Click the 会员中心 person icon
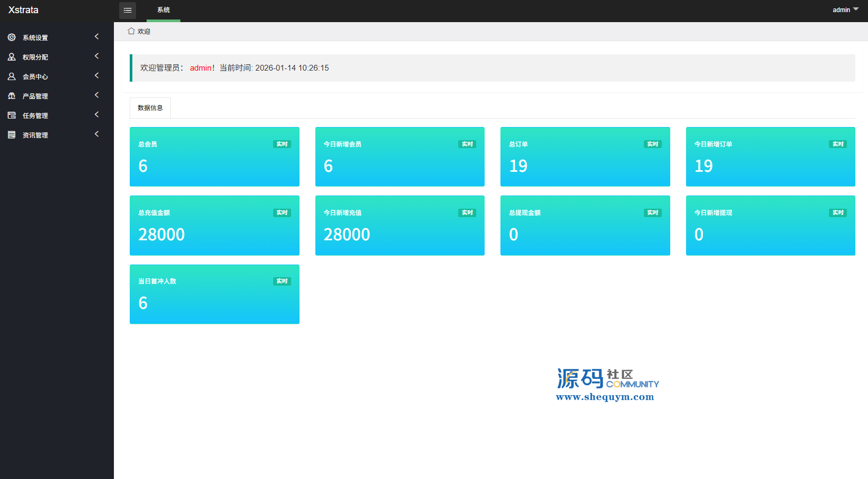Image resolution: width=868 pixels, height=479 pixels. coord(12,76)
